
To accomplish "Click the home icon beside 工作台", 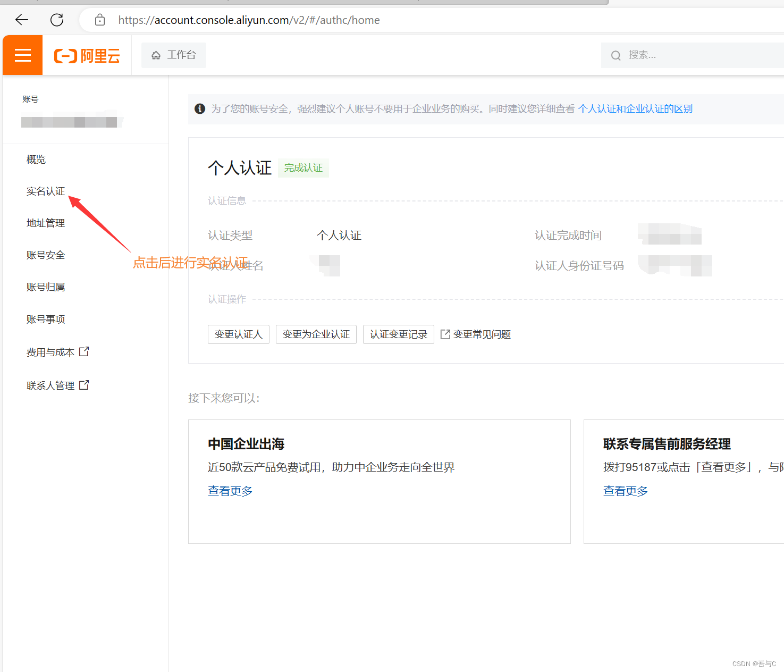I will pyautogui.click(x=156, y=55).
